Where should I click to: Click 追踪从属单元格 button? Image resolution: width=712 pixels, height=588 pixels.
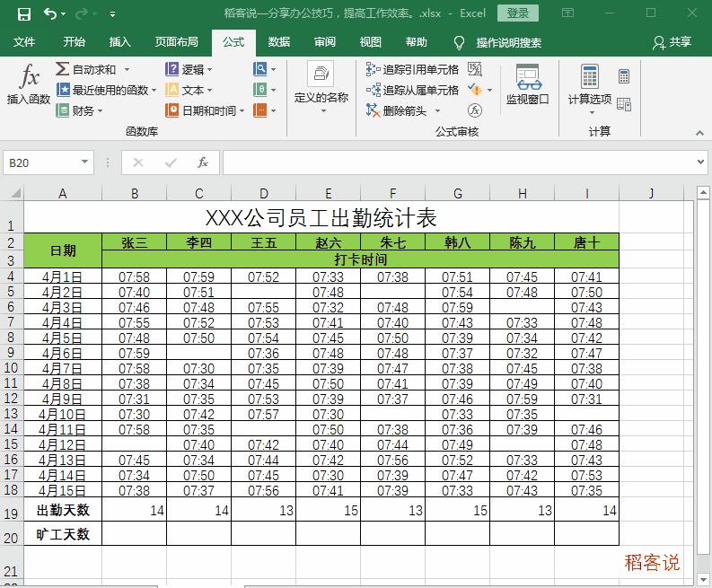(412, 90)
